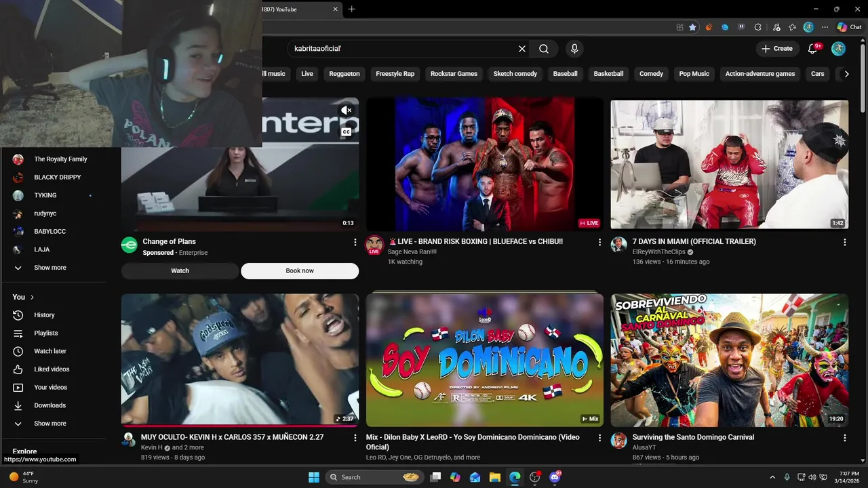Click the pause-bubble extension icon
868x488 pixels.
coord(741,27)
